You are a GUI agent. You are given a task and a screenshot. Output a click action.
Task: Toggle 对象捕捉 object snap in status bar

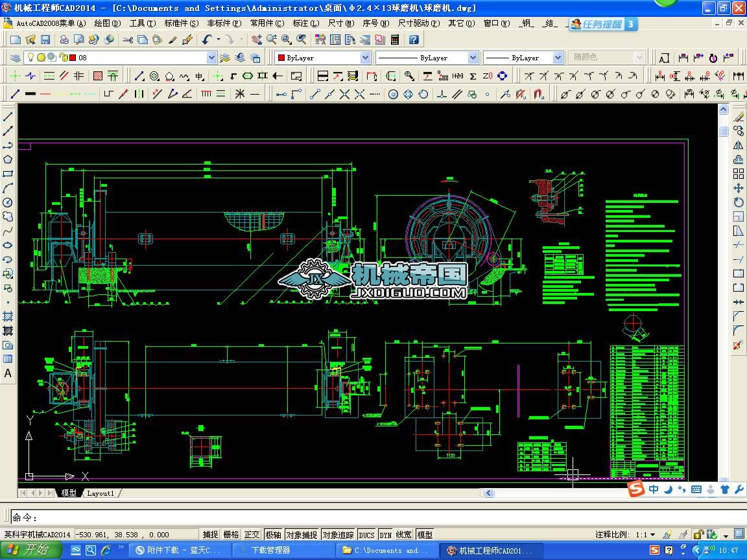point(302,535)
